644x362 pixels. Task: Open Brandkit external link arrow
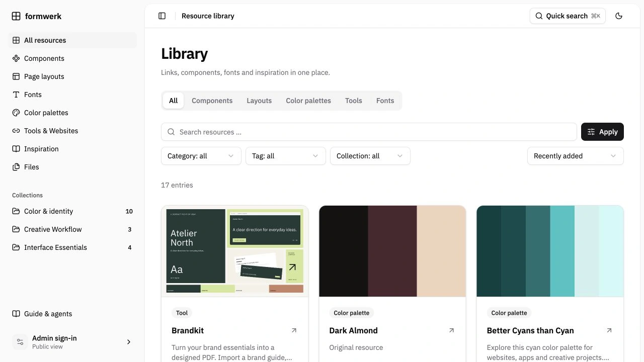coord(294,330)
